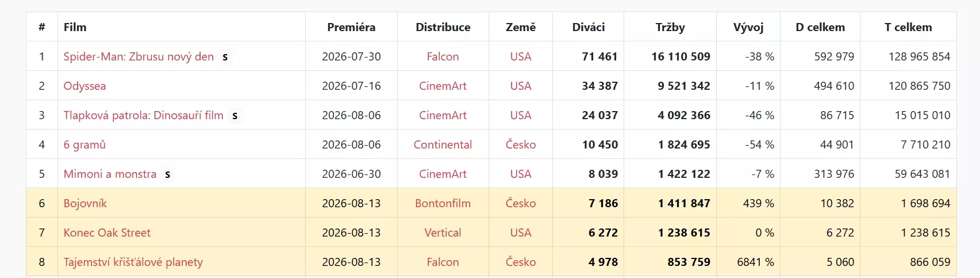Screen dimensions: 980x278
Task: Open Tlapková patrola: Dinosauří film link
Action: (143, 115)
